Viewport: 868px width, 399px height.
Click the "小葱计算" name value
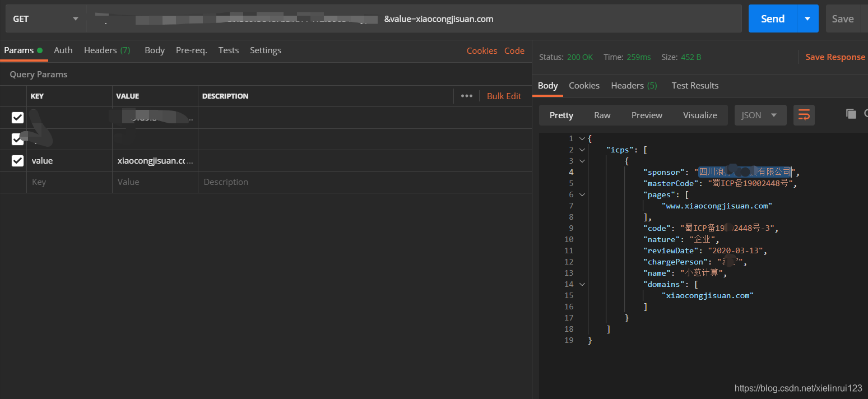701,273
